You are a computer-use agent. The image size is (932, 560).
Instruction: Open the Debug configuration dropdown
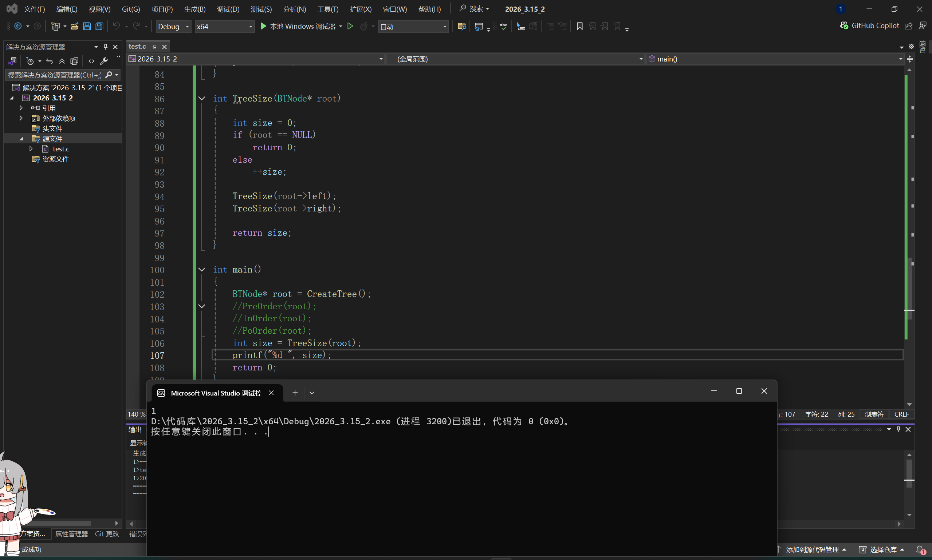click(x=173, y=27)
